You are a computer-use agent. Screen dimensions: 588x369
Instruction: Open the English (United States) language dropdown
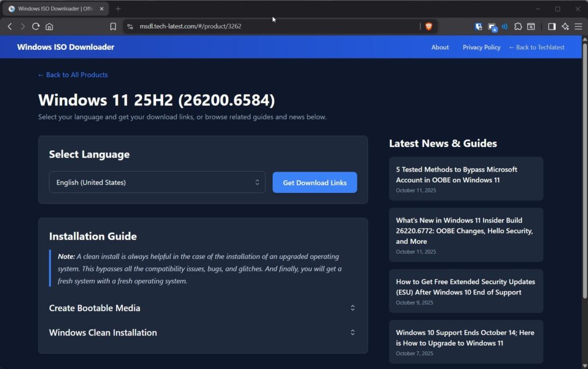[157, 182]
